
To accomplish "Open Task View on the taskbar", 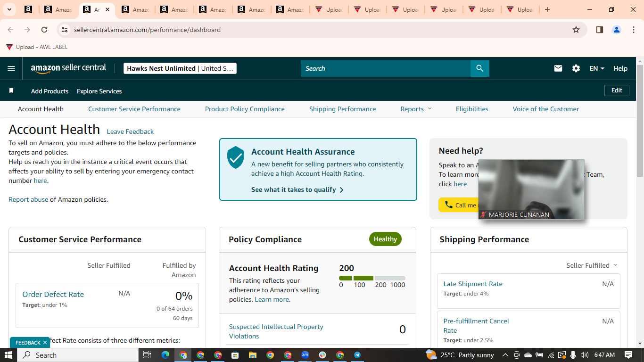I will (147, 355).
